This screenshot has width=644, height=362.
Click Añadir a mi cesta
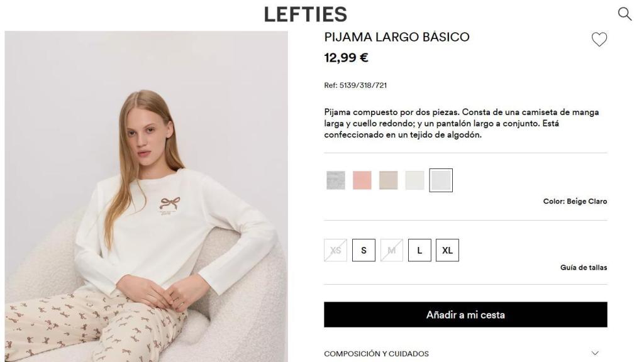(x=465, y=315)
